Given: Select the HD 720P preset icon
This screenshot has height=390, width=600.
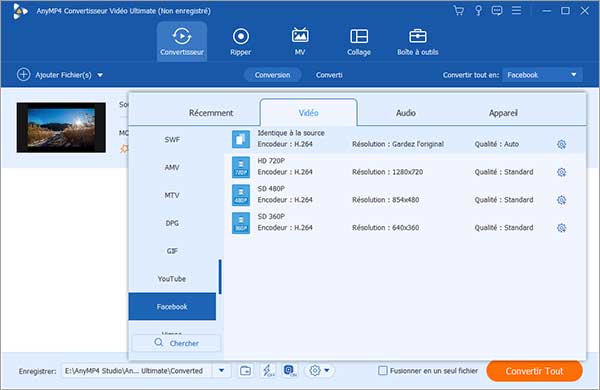Looking at the screenshot, I should 241,167.
